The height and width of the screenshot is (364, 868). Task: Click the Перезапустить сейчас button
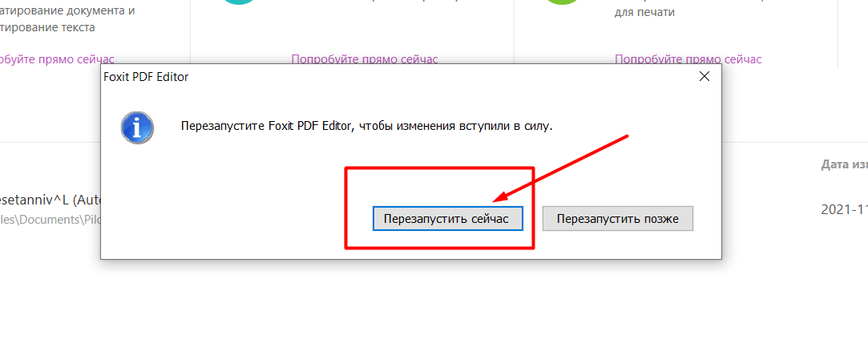click(448, 219)
